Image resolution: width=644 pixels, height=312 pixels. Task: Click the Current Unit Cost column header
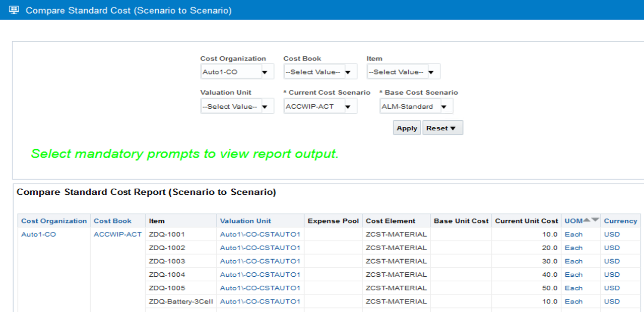pyautogui.click(x=527, y=221)
